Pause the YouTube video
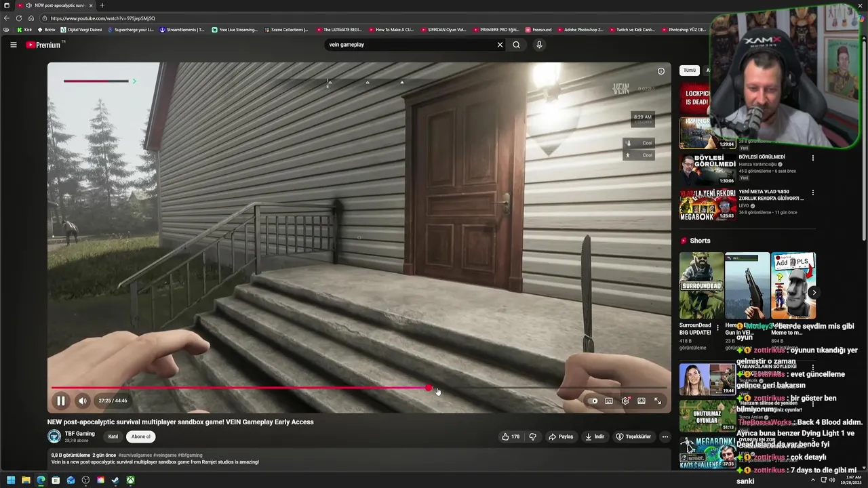Viewport: 868px width, 488px height. pyautogui.click(x=60, y=401)
